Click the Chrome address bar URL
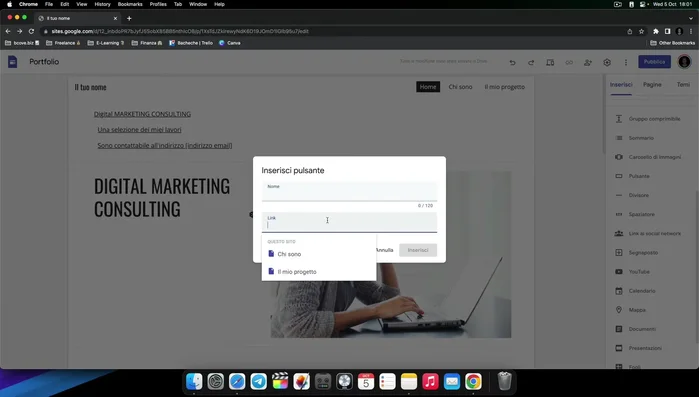 180,31
